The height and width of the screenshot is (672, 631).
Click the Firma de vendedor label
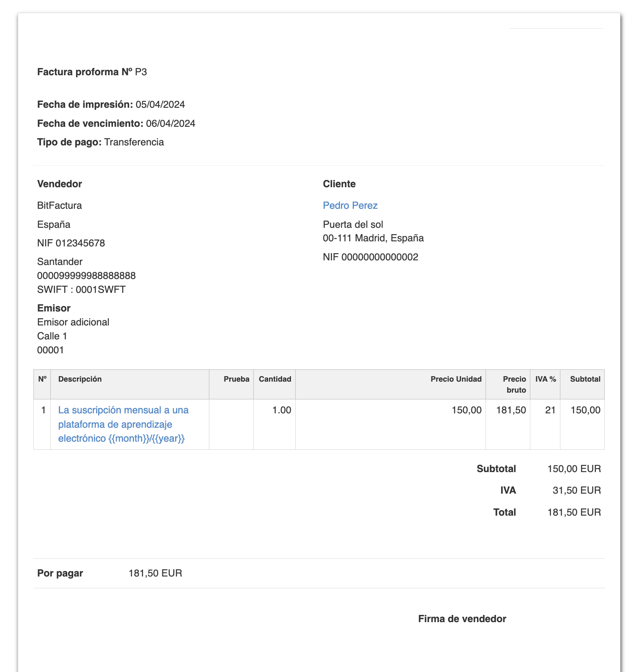[462, 619]
